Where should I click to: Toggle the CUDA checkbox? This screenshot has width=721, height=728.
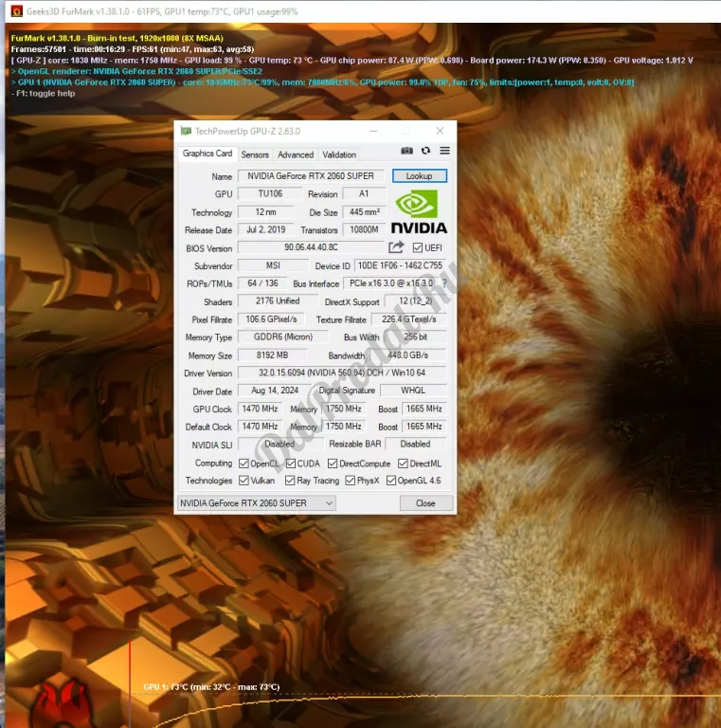click(x=291, y=464)
